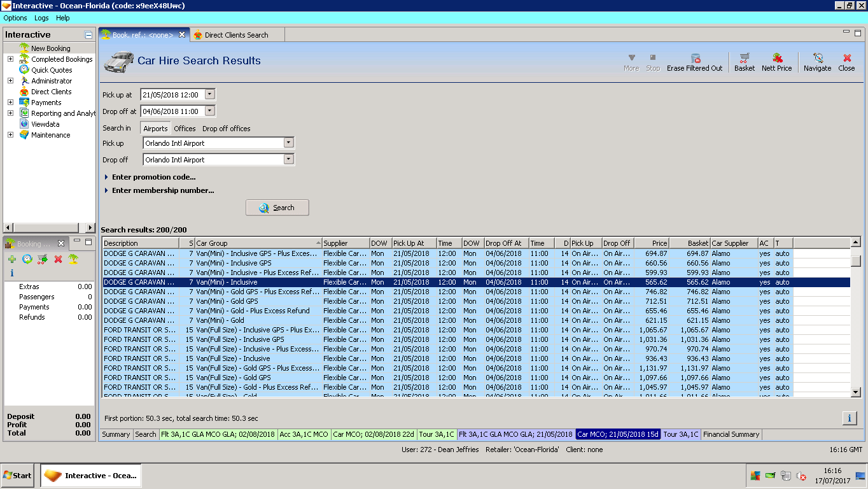The width and height of the screenshot is (868, 489).
Task: Click the Price column header
Action: pos(652,243)
